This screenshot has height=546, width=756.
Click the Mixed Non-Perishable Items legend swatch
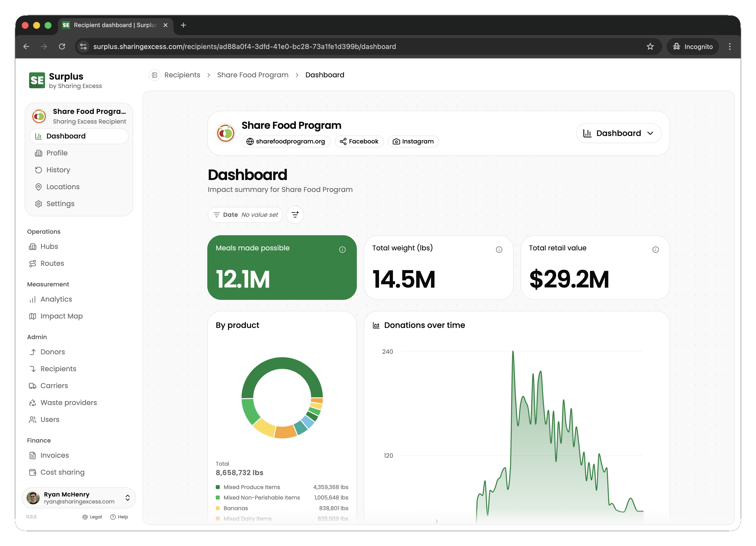click(x=218, y=498)
